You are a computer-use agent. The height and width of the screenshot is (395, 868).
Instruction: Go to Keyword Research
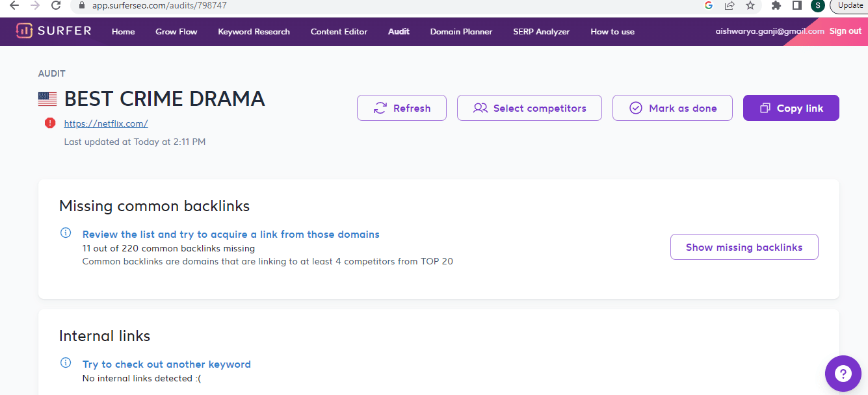click(x=254, y=31)
